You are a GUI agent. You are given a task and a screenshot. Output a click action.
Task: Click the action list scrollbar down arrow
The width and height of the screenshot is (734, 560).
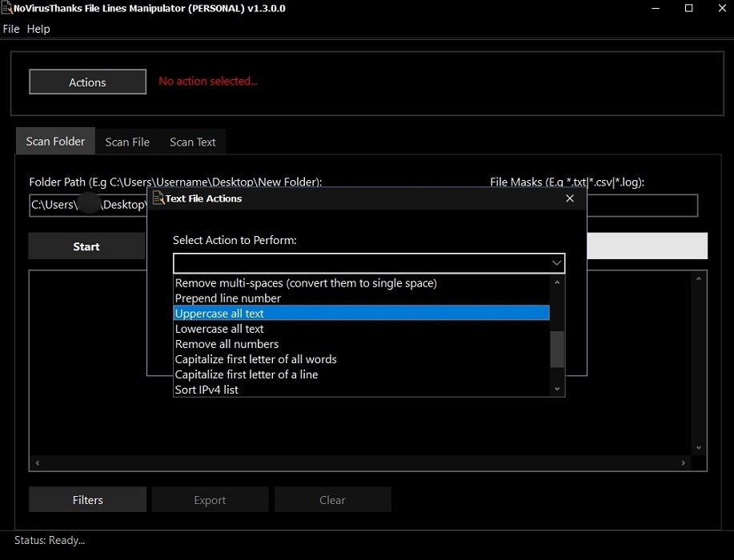[557, 389]
